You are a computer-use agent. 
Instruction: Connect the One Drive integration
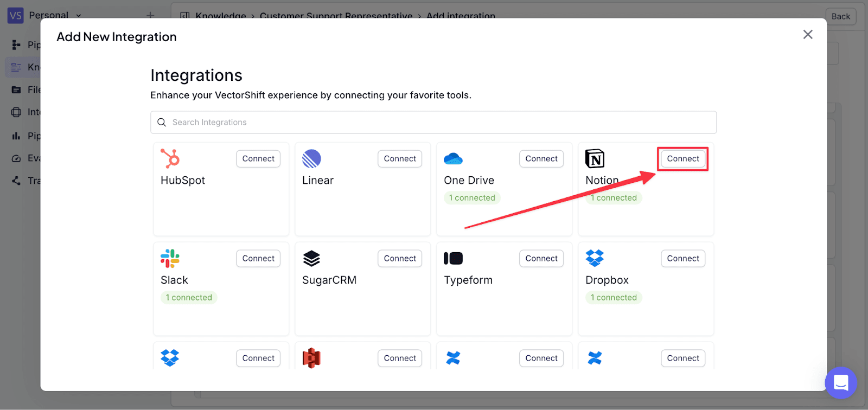click(541, 159)
